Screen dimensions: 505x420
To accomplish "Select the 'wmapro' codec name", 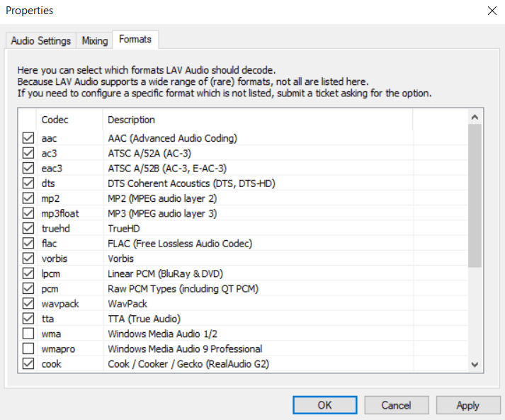I will (58, 348).
